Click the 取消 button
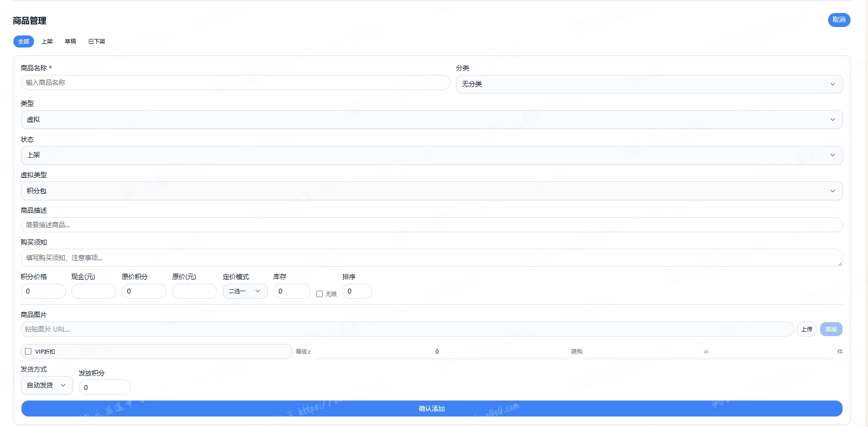Image resolution: width=868 pixels, height=427 pixels. point(839,20)
